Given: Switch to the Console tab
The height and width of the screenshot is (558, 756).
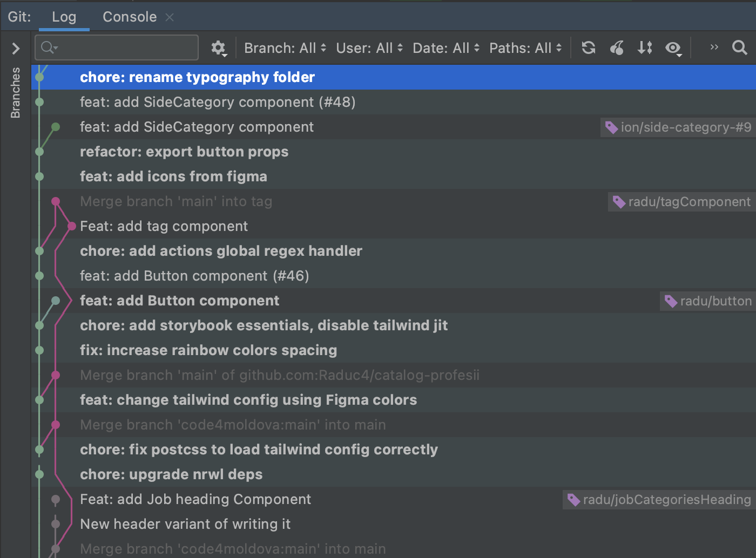Looking at the screenshot, I should (x=129, y=16).
